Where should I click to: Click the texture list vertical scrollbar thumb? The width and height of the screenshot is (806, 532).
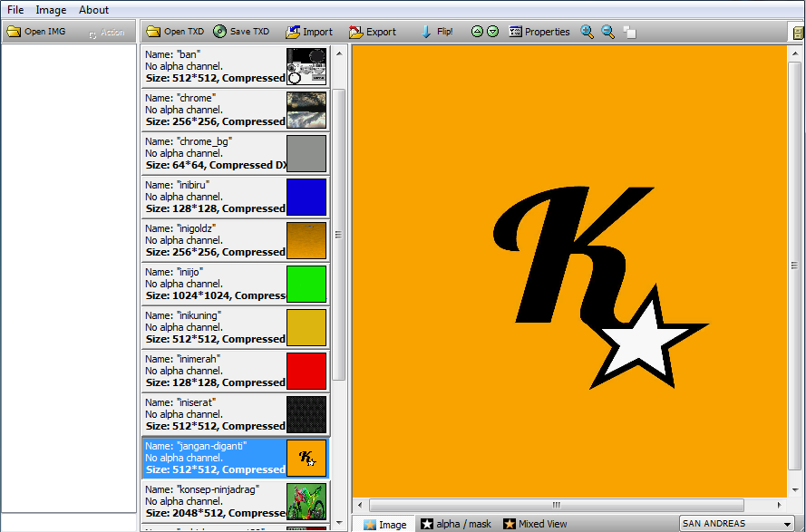339,235
